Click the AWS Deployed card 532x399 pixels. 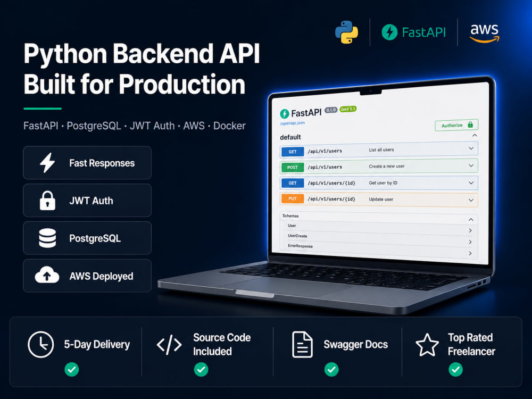[87, 276]
